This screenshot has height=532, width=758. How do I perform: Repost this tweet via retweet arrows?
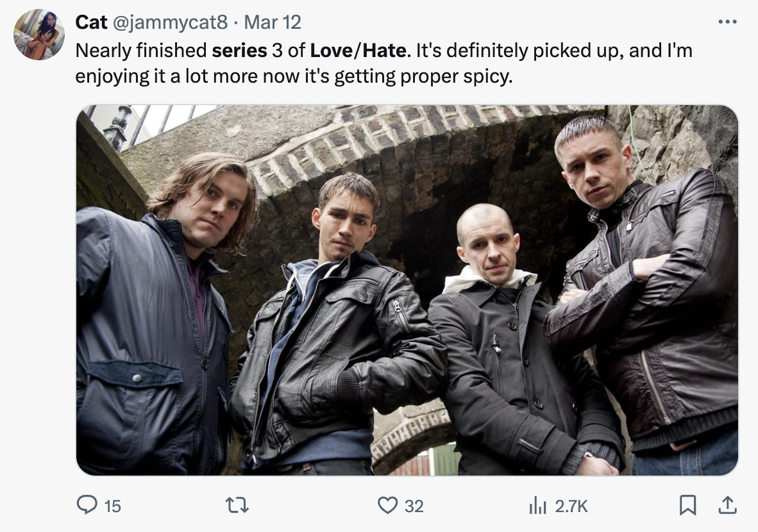(237, 506)
